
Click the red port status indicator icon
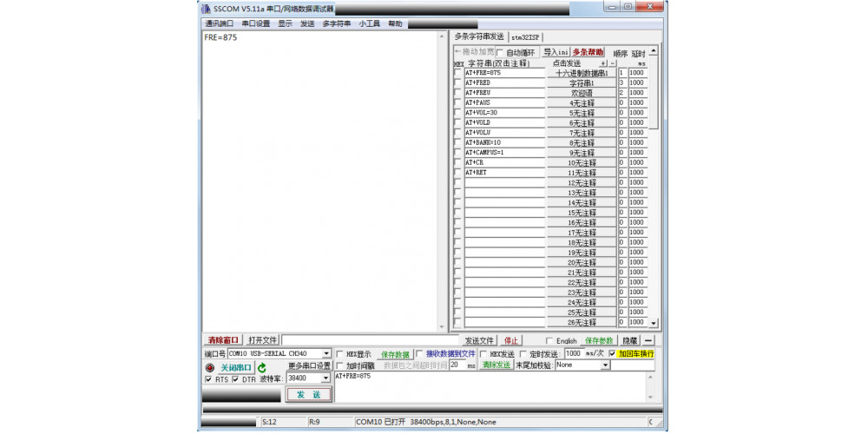click(x=209, y=367)
